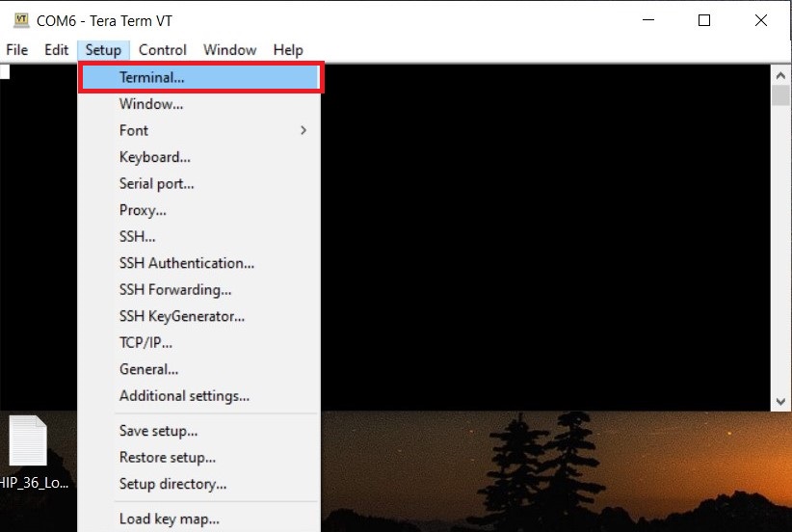The width and height of the screenshot is (792, 532).
Task: Select Terminal... from Setup menu
Action: click(x=151, y=77)
